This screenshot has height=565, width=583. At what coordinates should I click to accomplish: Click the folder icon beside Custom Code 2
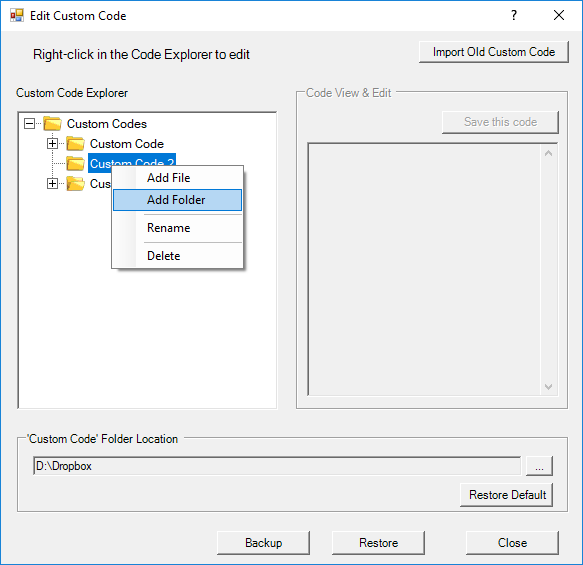(x=75, y=163)
